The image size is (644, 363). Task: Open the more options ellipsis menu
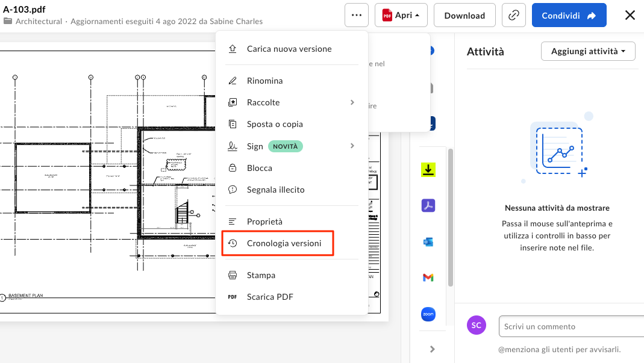[356, 15]
